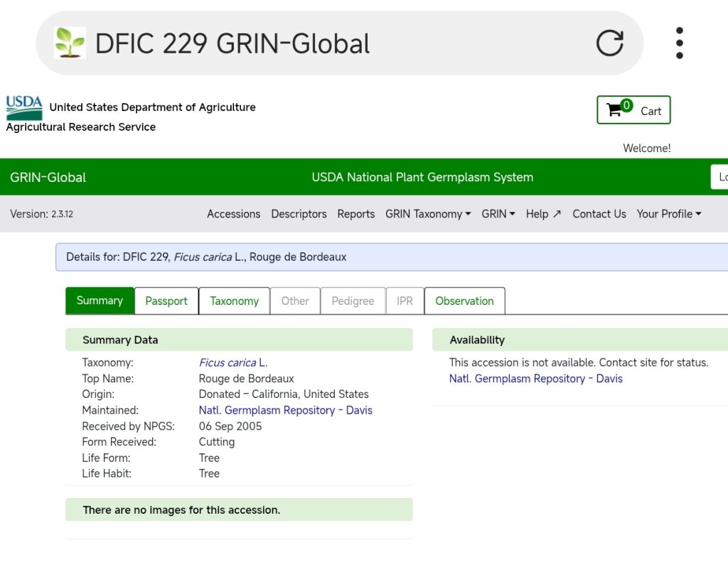Click the Contact Us link
This screenshot has height=565, width=728.
click(599, 214)
